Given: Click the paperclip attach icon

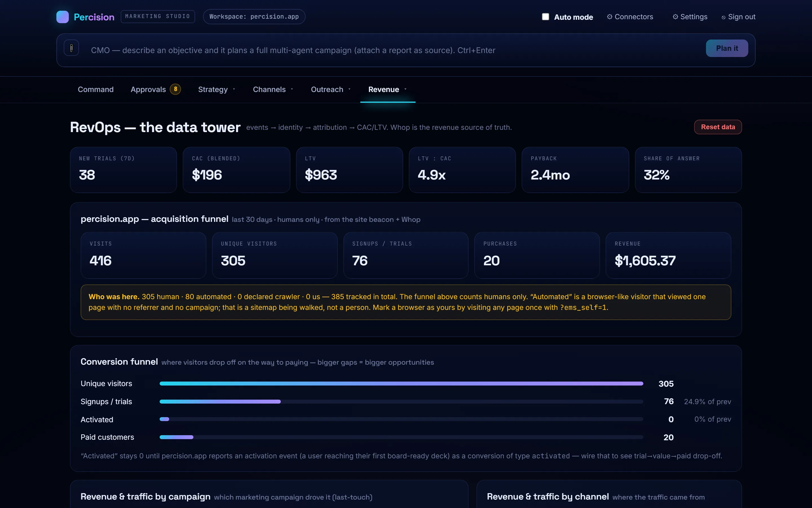Looking at the screenshot, I should [71, 48].
